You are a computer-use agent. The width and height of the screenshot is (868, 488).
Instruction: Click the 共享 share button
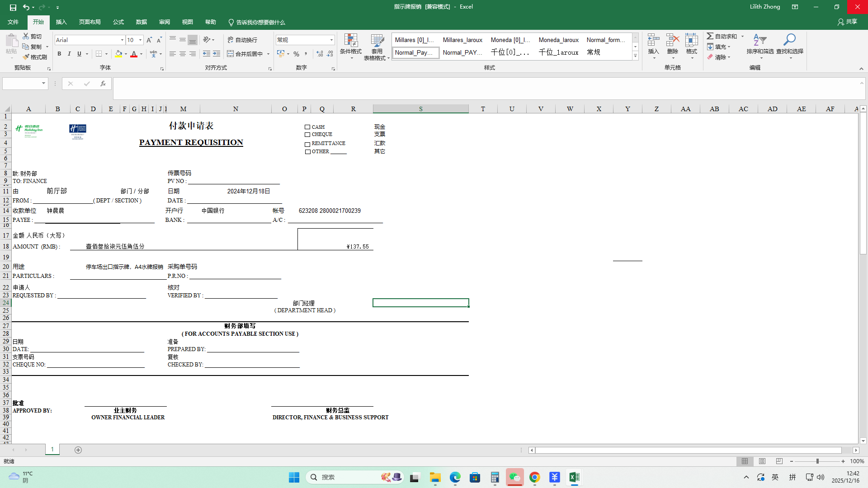click(x=847, y=22)
